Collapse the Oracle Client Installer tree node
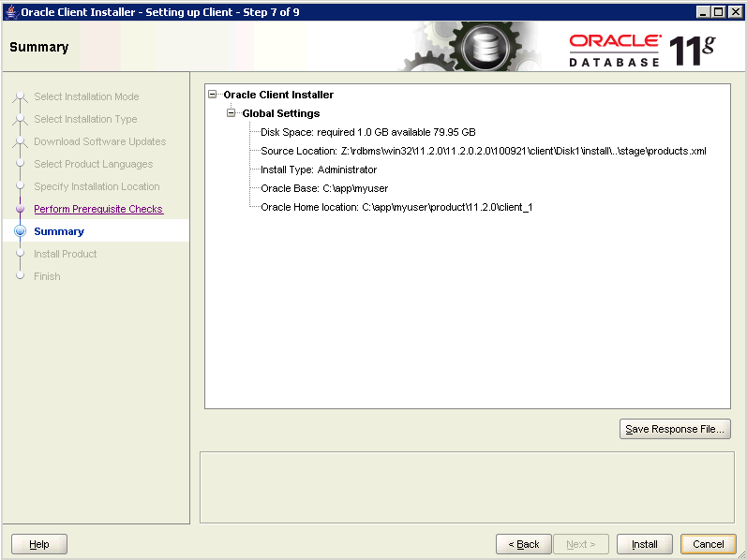This screenshot has width=747, height=560. point(213,95)
